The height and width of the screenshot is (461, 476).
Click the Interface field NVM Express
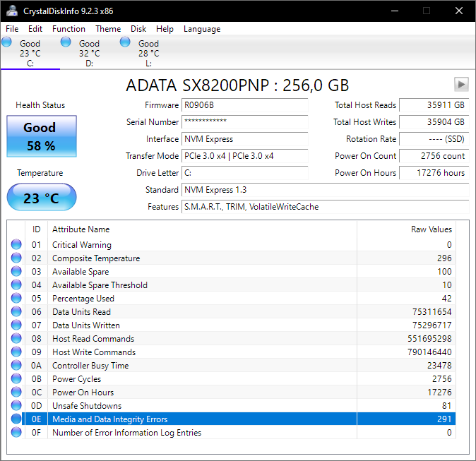[244, 139]
